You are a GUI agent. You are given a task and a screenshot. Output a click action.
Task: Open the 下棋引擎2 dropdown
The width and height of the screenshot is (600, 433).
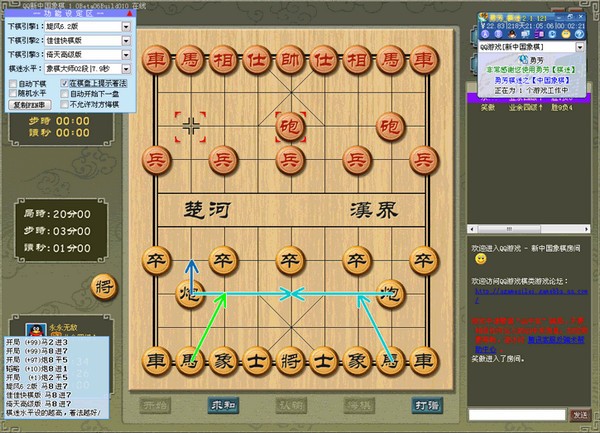click(126, 41)
